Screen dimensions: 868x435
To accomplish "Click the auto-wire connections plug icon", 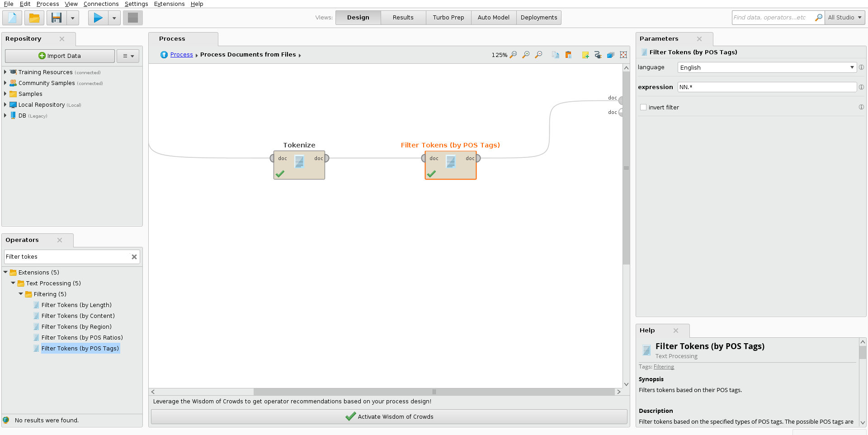I will point(598,55).
